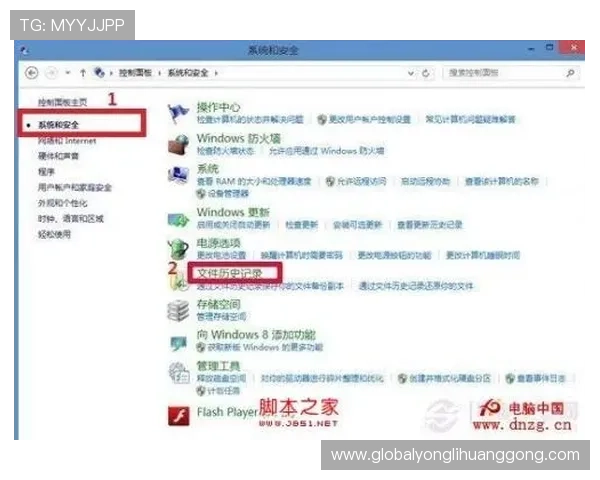Click 通过文件历史记录还原你的文件 link
600x480 pixels.
(x=416, y=286)
